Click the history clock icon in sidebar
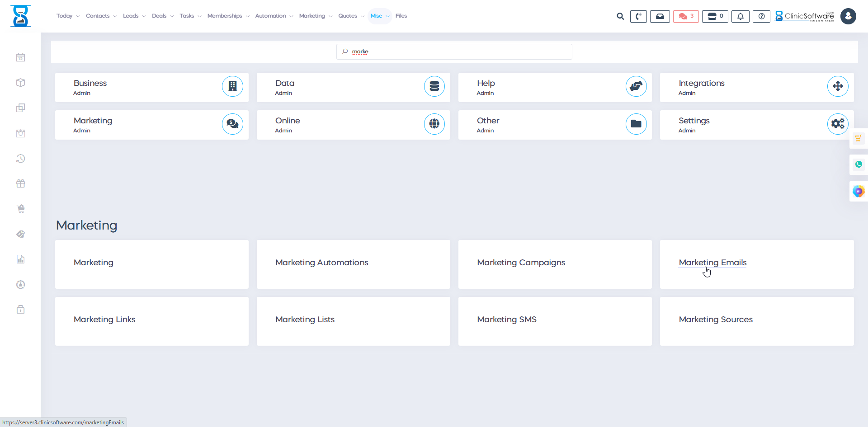This screenshot has height=427, width=868. tap(21, 159)
